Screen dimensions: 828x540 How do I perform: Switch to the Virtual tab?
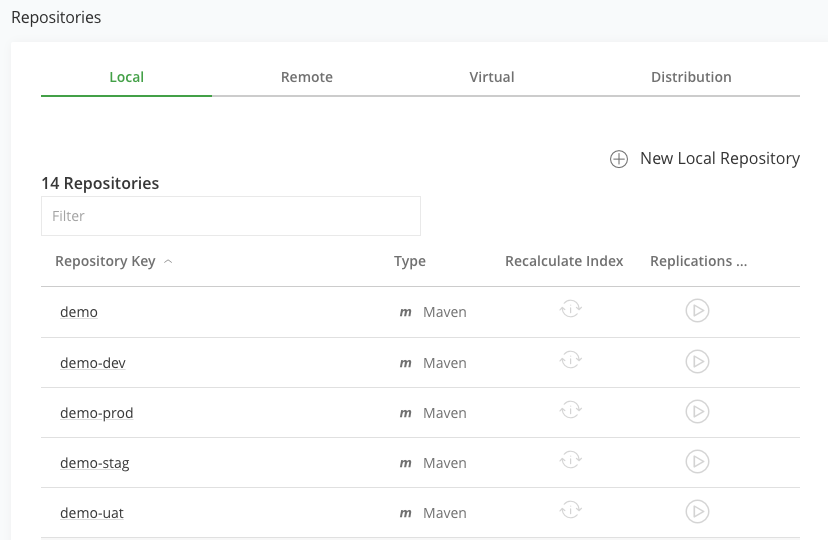pos(492,77)
